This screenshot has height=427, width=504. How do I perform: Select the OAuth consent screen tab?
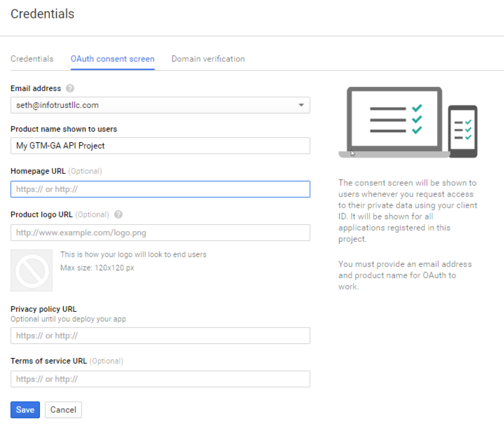tap(113, 59)
